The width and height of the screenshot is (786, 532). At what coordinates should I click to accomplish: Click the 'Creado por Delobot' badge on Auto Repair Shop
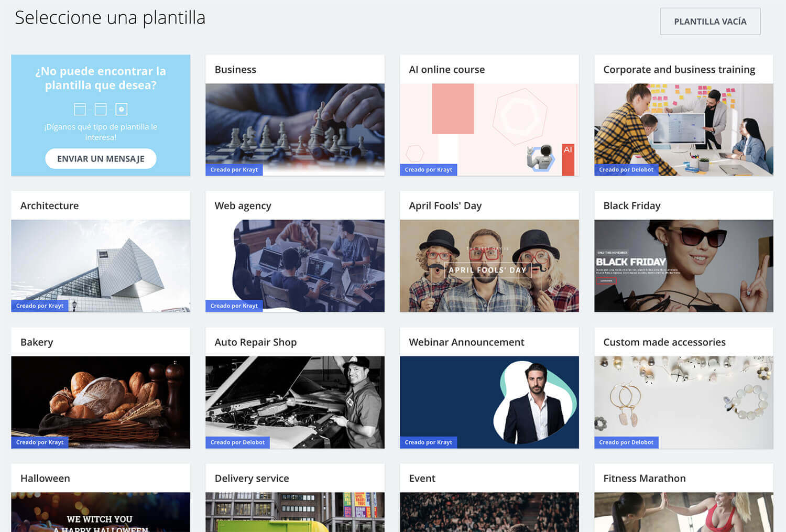(237, 442)
